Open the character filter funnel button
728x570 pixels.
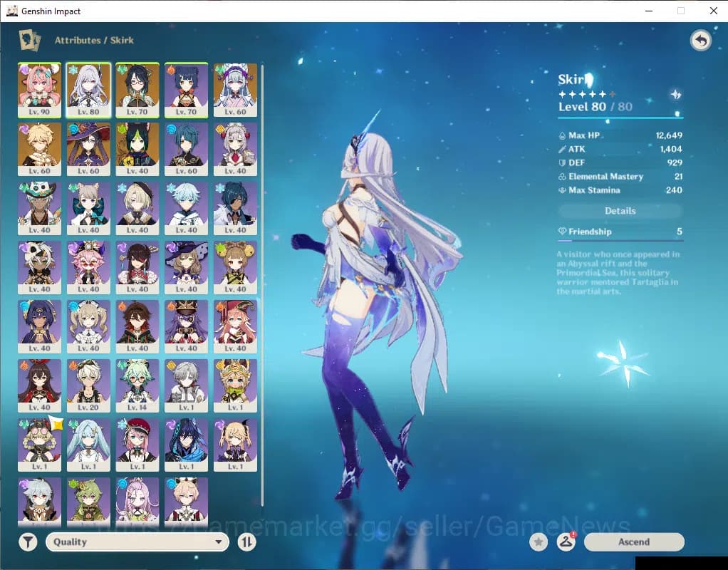coord(28,541)
